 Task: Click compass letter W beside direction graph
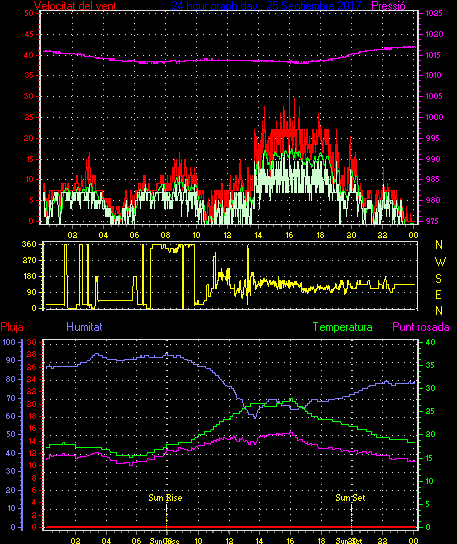pyautogui.click(x=440, y=262)
